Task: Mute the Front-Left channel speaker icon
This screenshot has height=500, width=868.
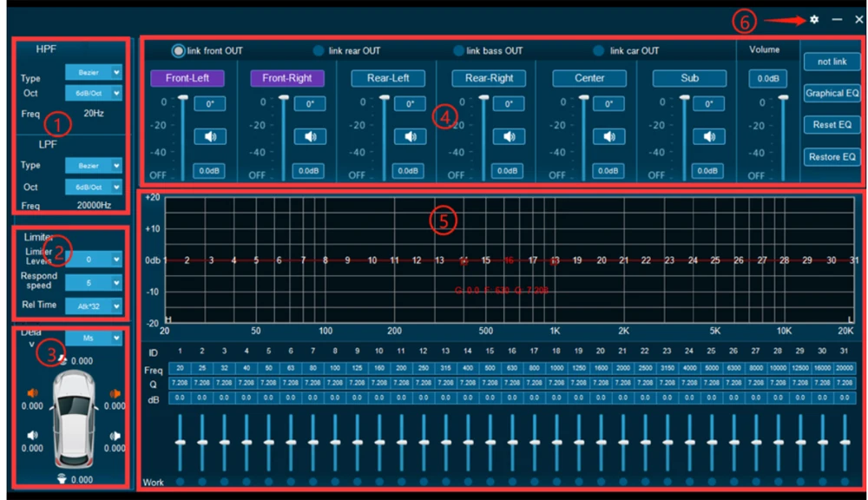Action: 210,136
